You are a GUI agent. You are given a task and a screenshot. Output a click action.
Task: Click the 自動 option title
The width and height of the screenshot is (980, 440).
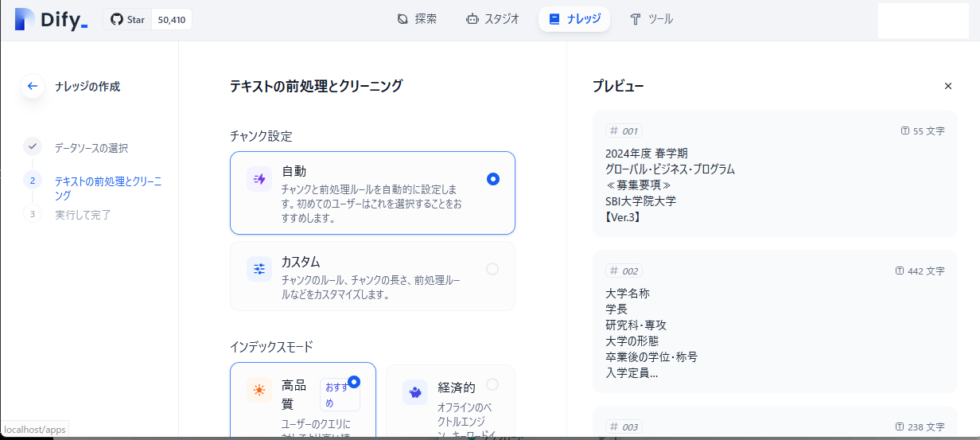click(294, 171)
